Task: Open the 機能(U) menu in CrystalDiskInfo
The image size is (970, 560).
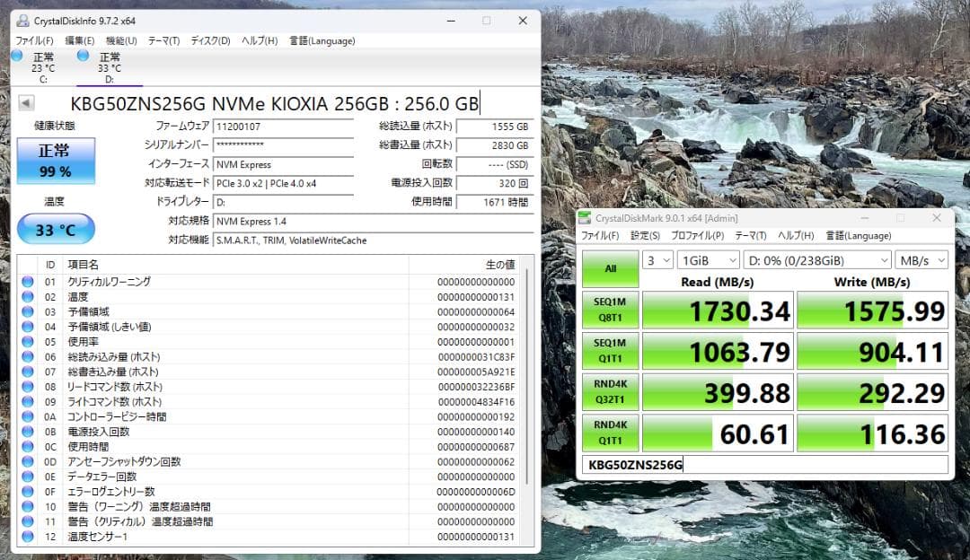Action: point(121,40)
